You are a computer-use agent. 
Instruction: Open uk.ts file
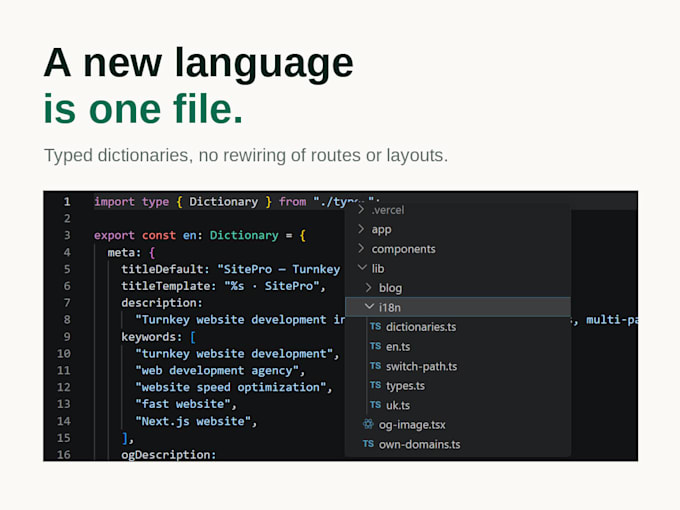[398, 405]
